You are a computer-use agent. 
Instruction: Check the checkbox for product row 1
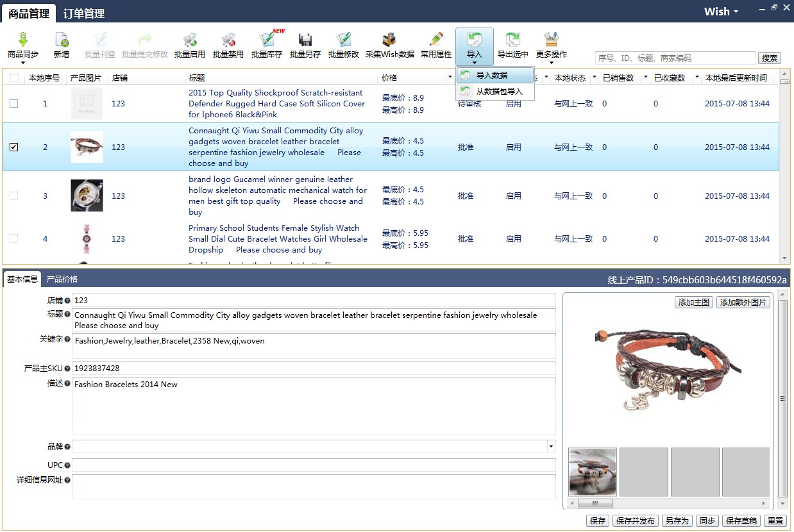14,103
